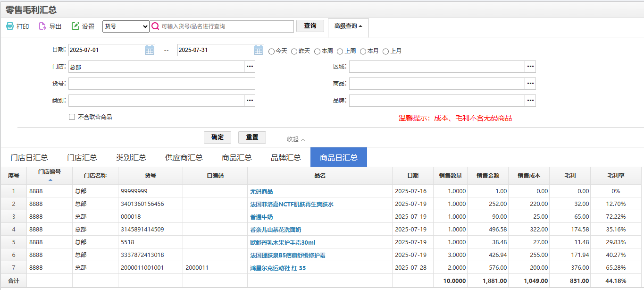Click the 商品 filter input field
The height and width of the screenshot is (290, 644).
pyautogui.click(x=437, y=84)
